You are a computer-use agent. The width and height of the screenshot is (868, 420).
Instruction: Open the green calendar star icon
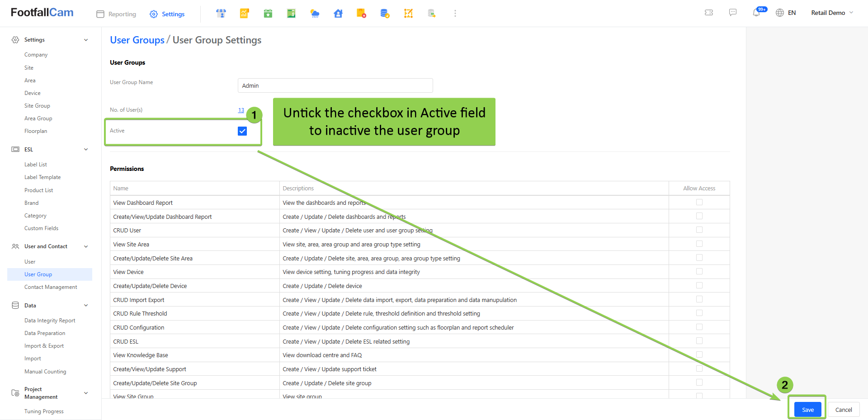tap(268, 14)
